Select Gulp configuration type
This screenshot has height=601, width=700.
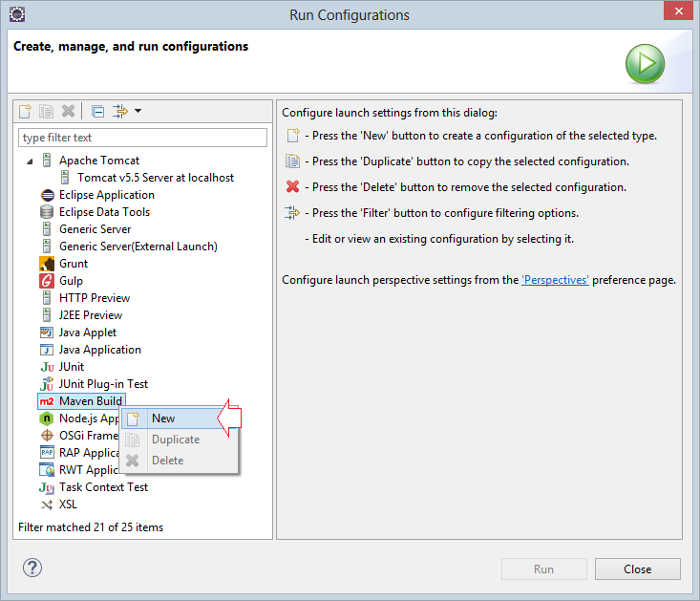[x=71, y=281]
